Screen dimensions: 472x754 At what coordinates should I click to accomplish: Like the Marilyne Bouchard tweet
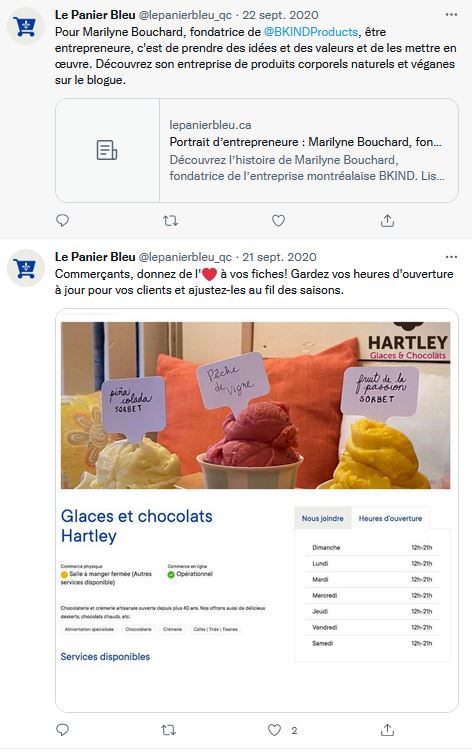pyautogui.click(x=278, y=221)
